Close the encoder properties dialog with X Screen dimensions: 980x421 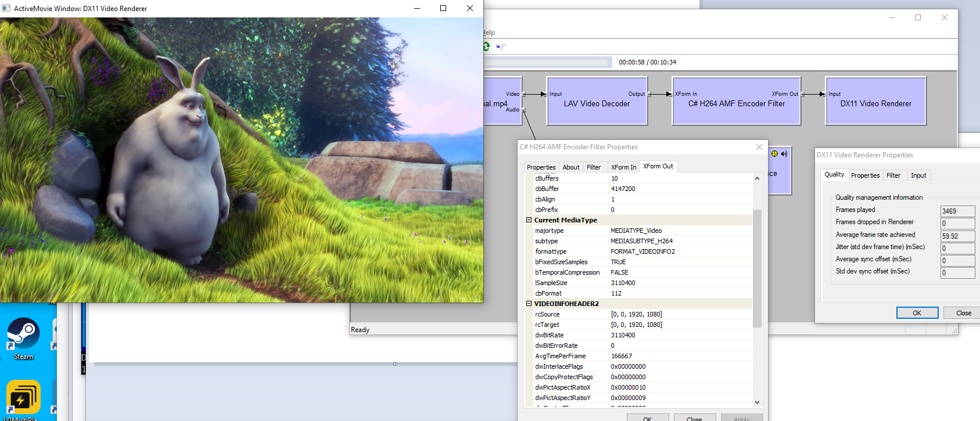[x=759, y=147]
